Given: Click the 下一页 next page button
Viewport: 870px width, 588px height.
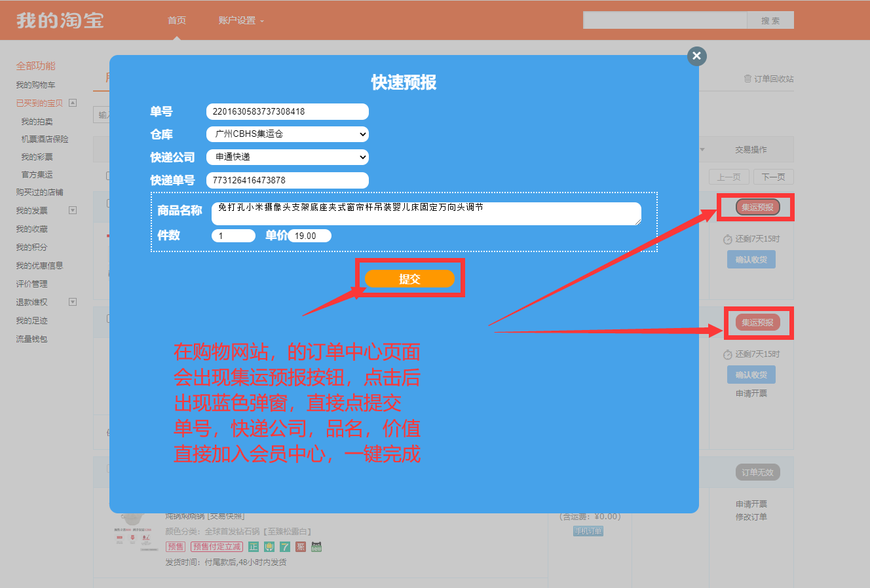Looking at the screenshot, I should (774, 177).
